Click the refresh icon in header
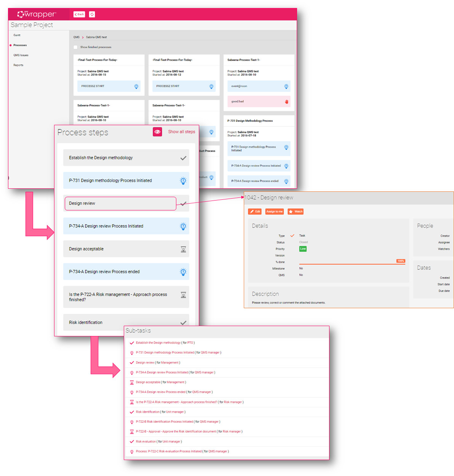This screenshot has height=476, width=454. click(92, 14)
